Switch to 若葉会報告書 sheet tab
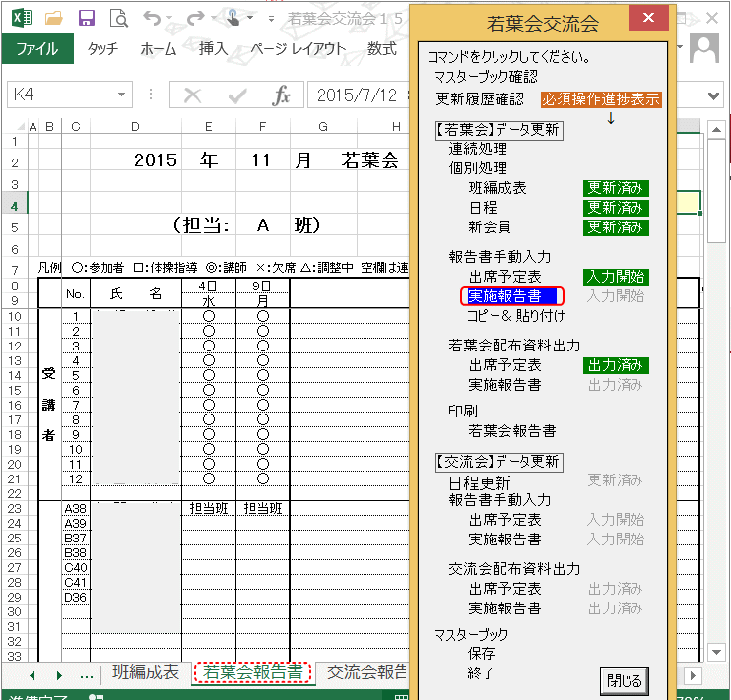Viewport: 731px width, 700px height. 252,672
